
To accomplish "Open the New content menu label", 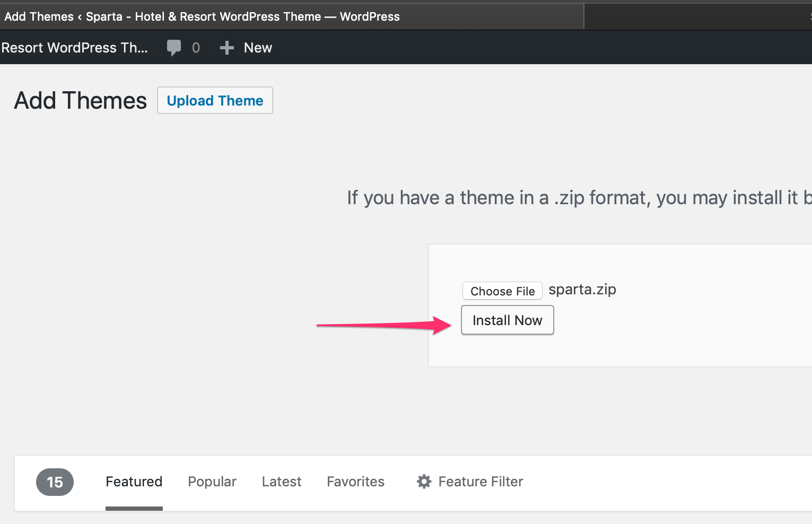I will tap(258, 48).
